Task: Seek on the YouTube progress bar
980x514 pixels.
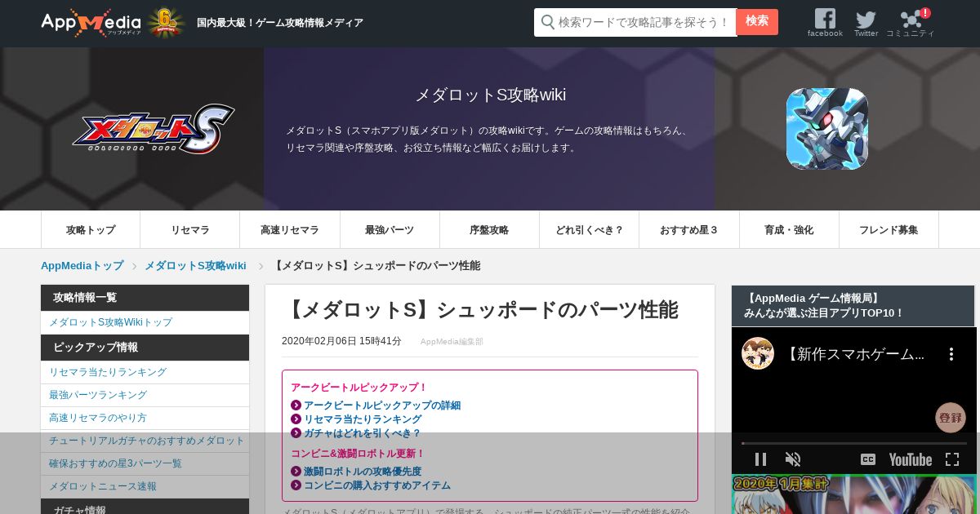Action: coord(853,443)
